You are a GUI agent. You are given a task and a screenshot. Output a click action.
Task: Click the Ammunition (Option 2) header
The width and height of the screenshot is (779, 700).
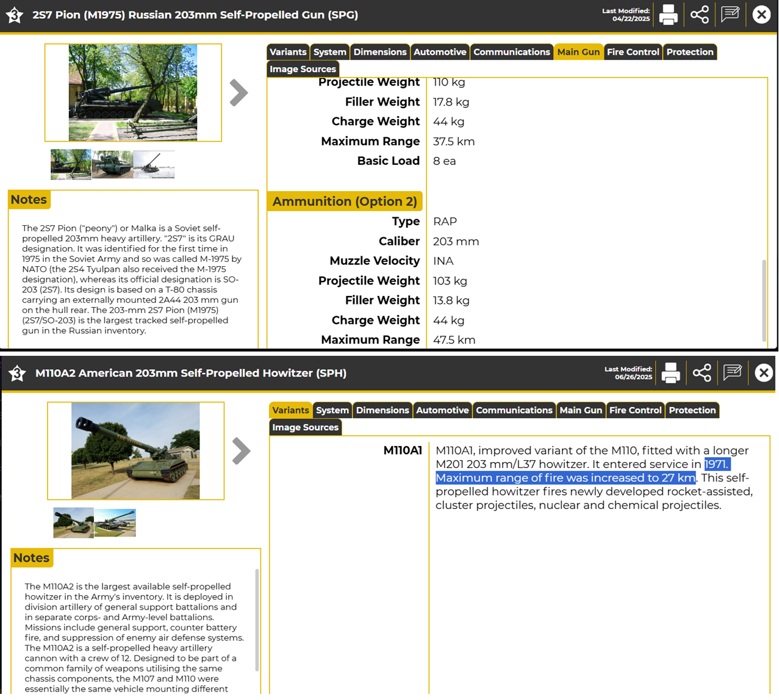pyautogui.click(x=345, y=201)
